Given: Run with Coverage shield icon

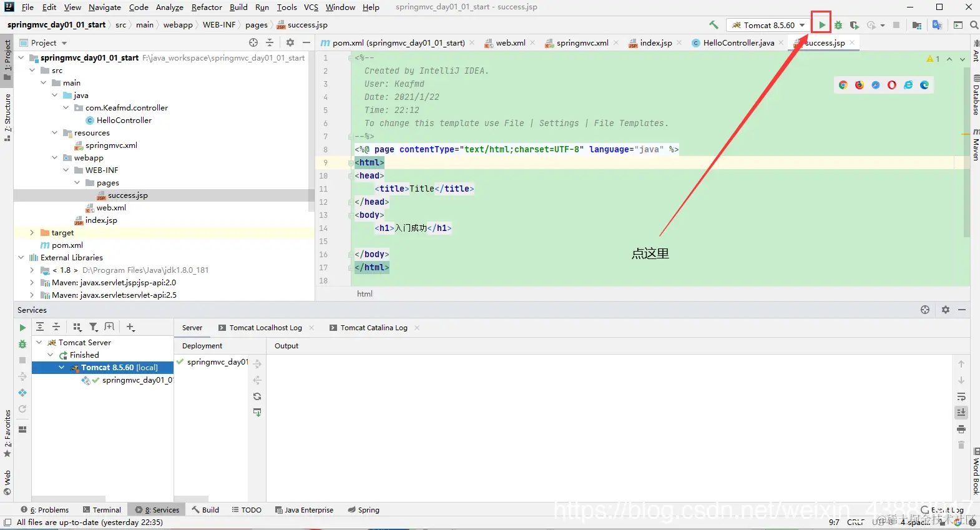Looking at the screenshot, I should (855, 25).
